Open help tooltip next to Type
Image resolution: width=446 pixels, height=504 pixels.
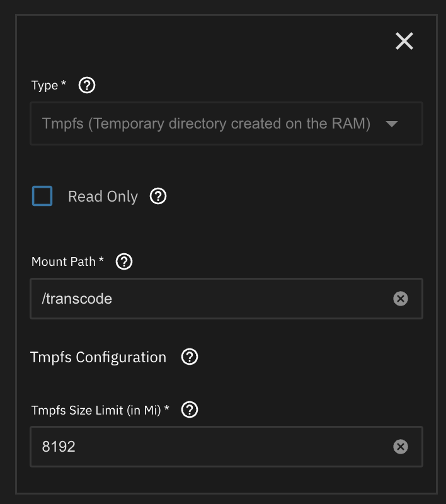point(87,85)
